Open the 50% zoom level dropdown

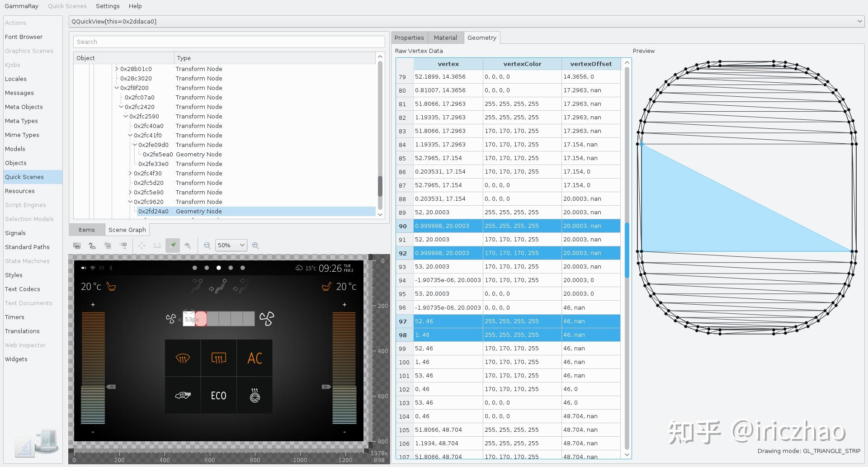231,245
